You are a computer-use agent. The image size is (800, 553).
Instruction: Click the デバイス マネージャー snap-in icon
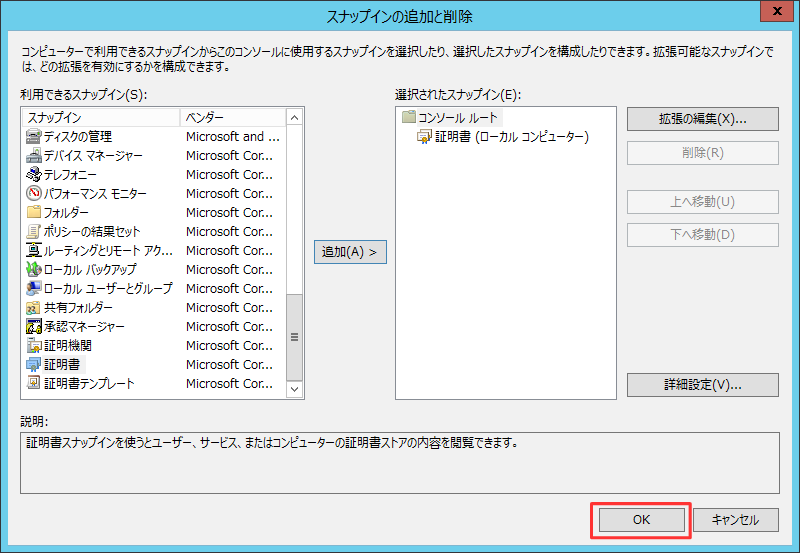(34, 155)
